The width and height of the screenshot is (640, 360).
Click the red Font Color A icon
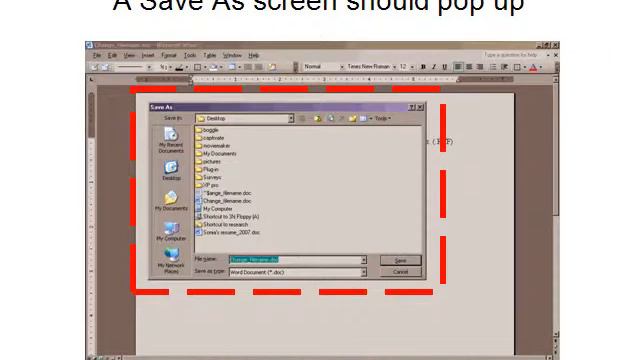click(x=533, y=67)
